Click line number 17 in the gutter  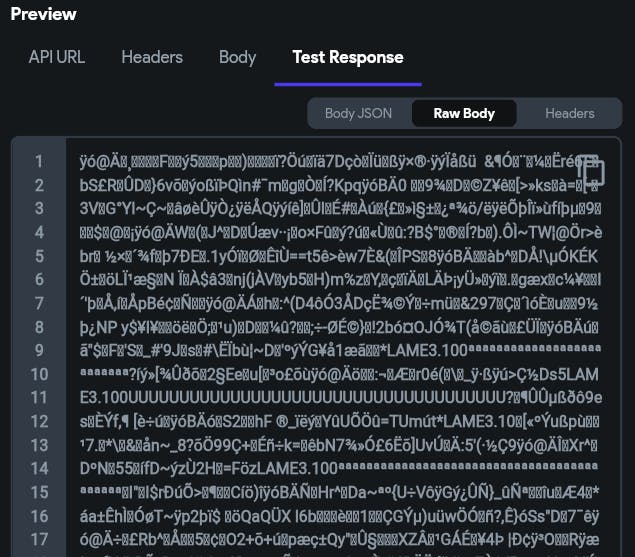(39, 540)
